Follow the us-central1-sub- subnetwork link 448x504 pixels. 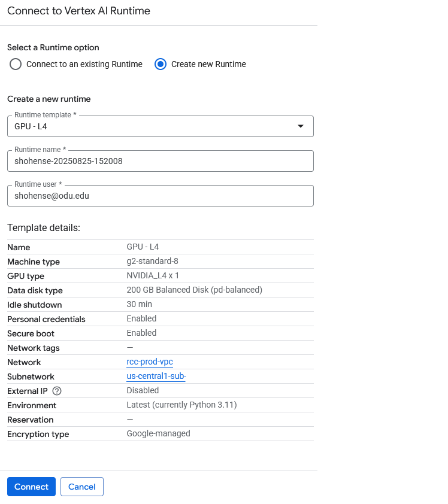(156, 376)
